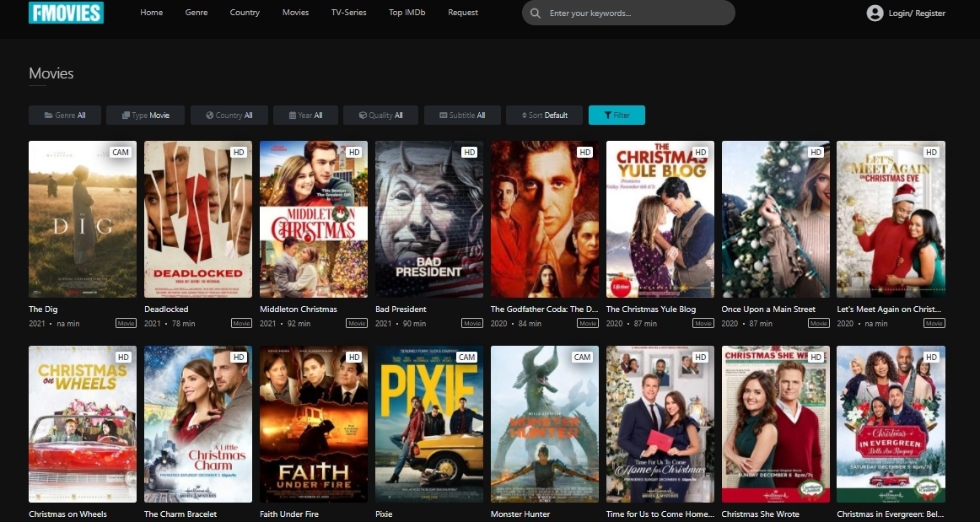Click the CAM badge on Monster Hunter
Screen dimensions: 980x522
tap(582, 357)
